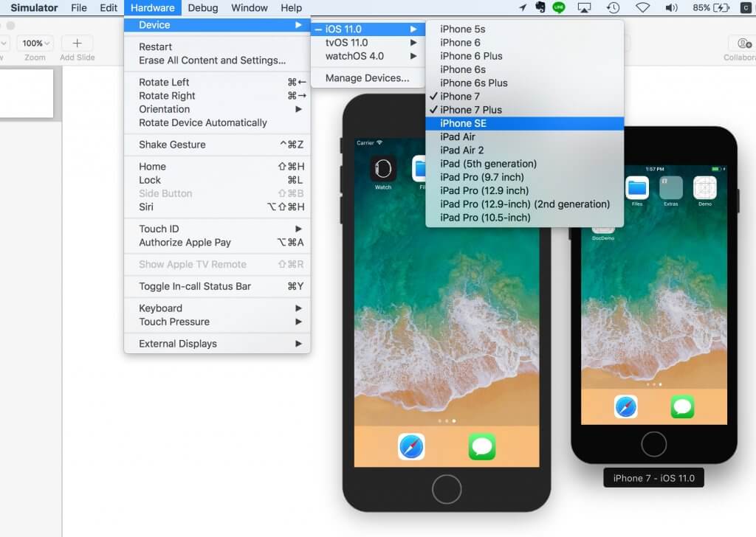Select iPad (5th generation) device
756x537 pixels.
coord(525,164)
